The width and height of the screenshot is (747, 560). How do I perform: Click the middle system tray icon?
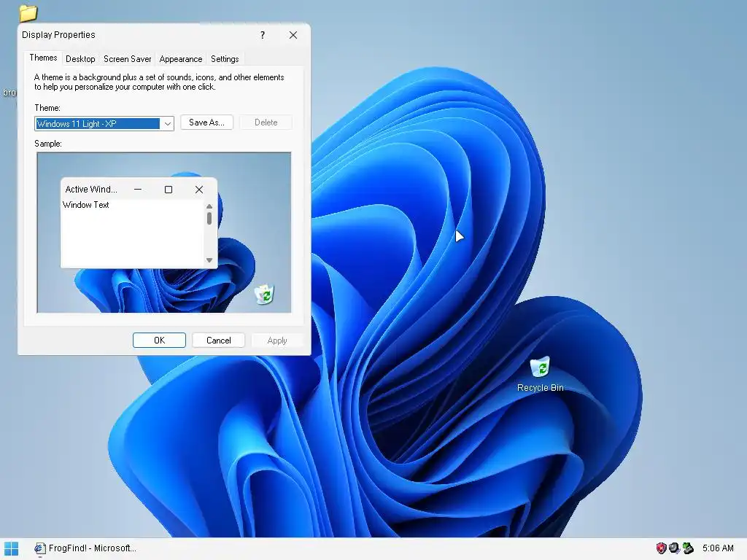(x=674, y=548)
